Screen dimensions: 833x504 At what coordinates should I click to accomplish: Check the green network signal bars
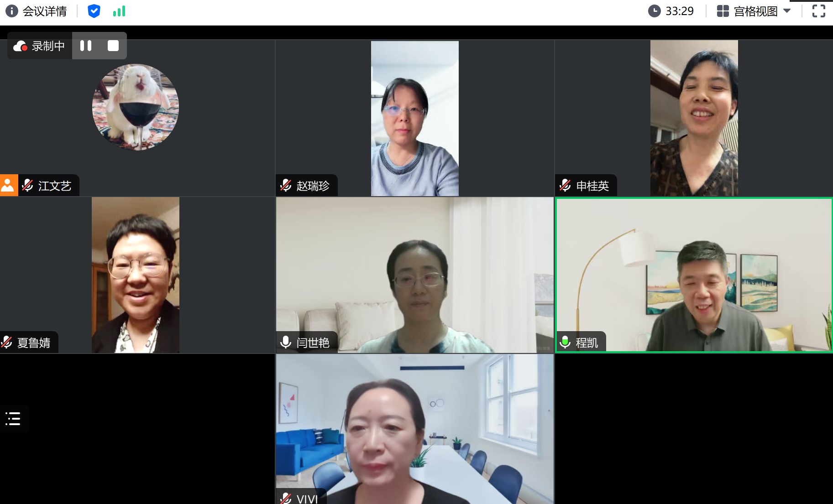tap(119, 11)
